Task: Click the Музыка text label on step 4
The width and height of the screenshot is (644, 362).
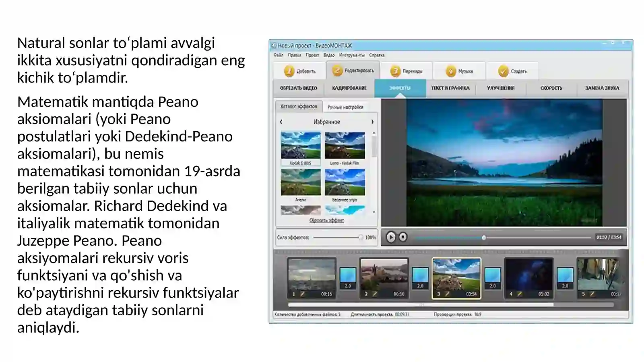Action: point(466,71)
